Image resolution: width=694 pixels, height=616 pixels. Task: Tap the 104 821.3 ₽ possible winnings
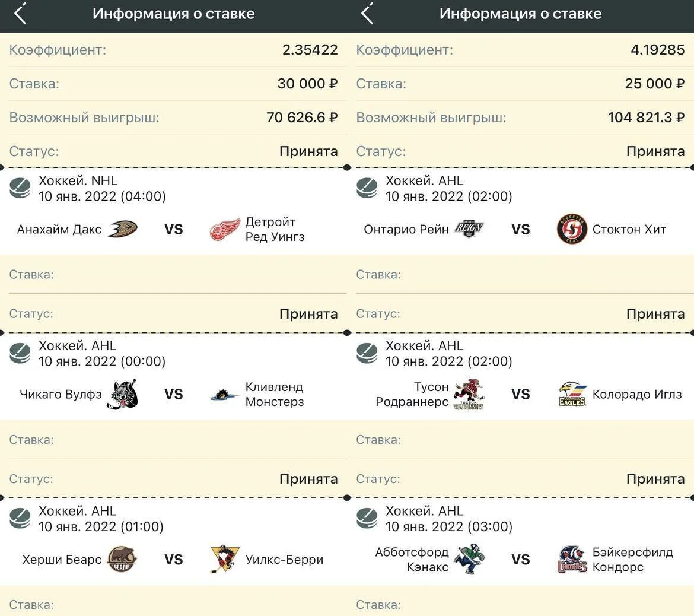pyautogui.click(x=646, y=118)
